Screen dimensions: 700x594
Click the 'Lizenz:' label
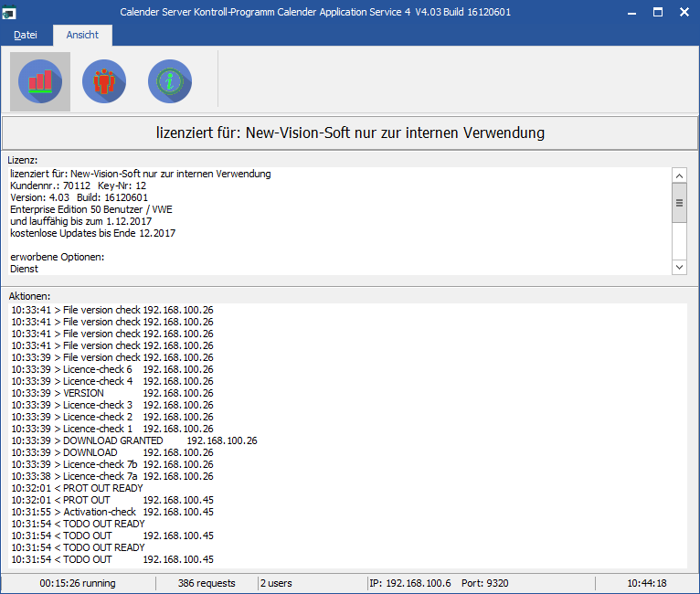click(x=22, y=160)
